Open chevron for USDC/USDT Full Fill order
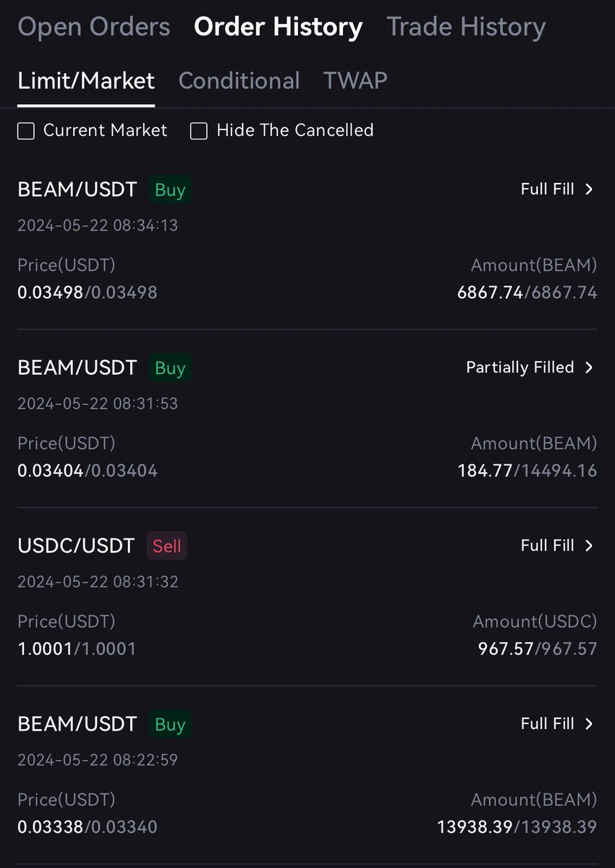The height and width of the screenshot is (868, 615). point(589,545)
